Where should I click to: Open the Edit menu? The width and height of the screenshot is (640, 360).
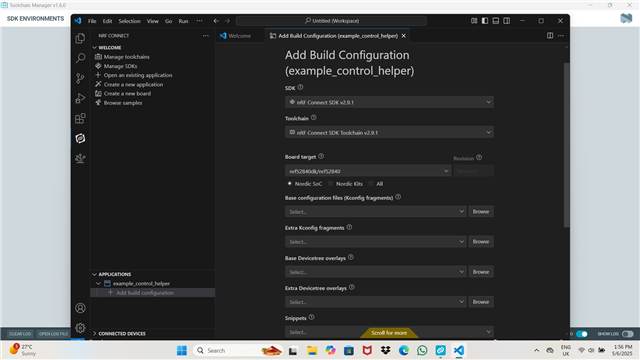(107, 21)
